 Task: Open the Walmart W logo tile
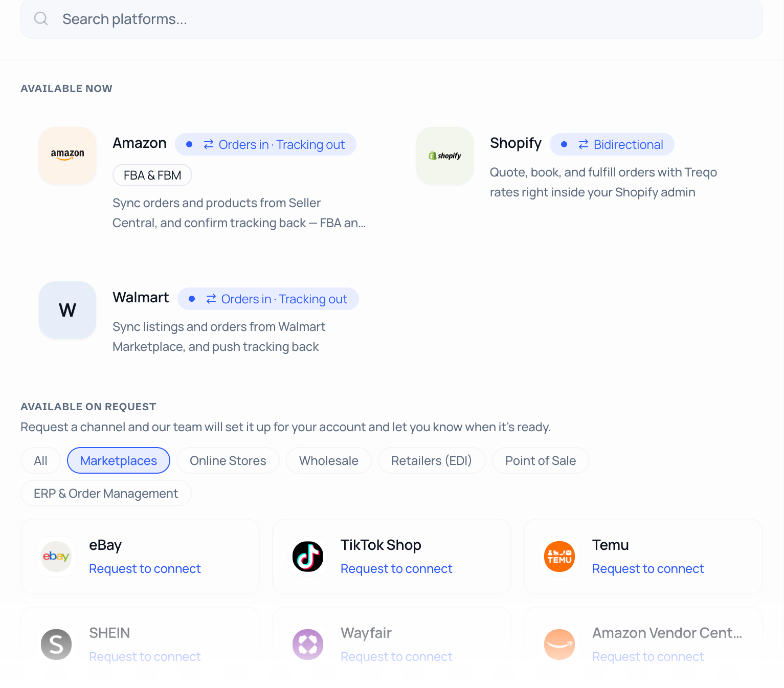click(x=68, y=310)
